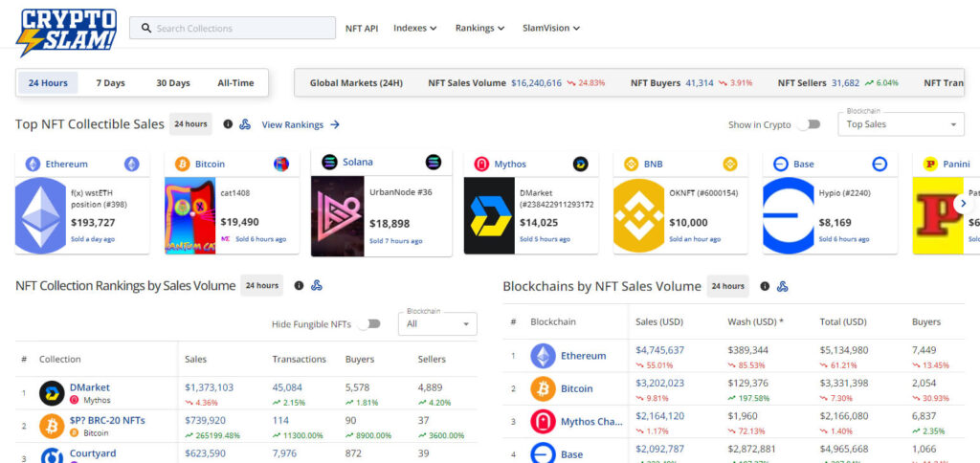Sort by the Transactions column header

point(299,360)
